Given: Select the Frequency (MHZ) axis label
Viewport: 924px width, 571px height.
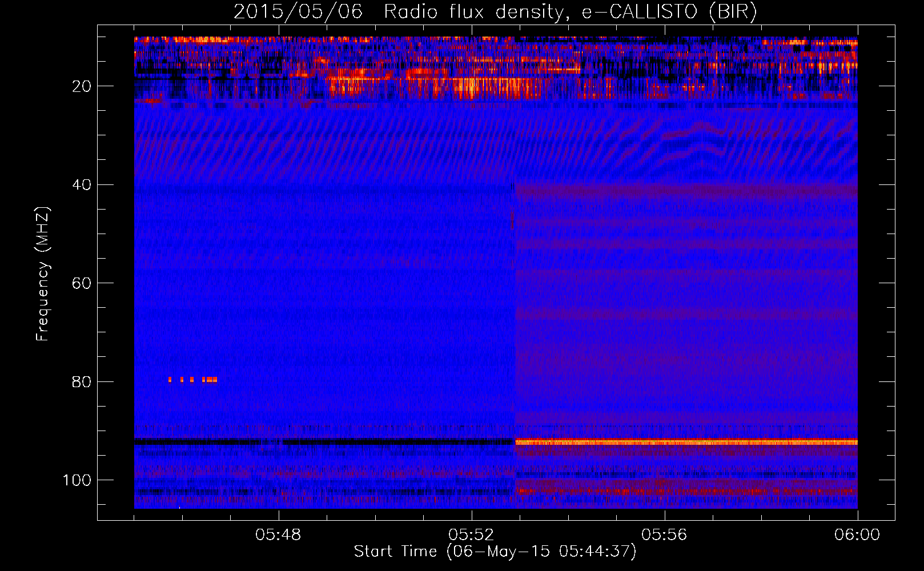Looking at the screenshot, I should pyautogui.click(x=43, y=274).
